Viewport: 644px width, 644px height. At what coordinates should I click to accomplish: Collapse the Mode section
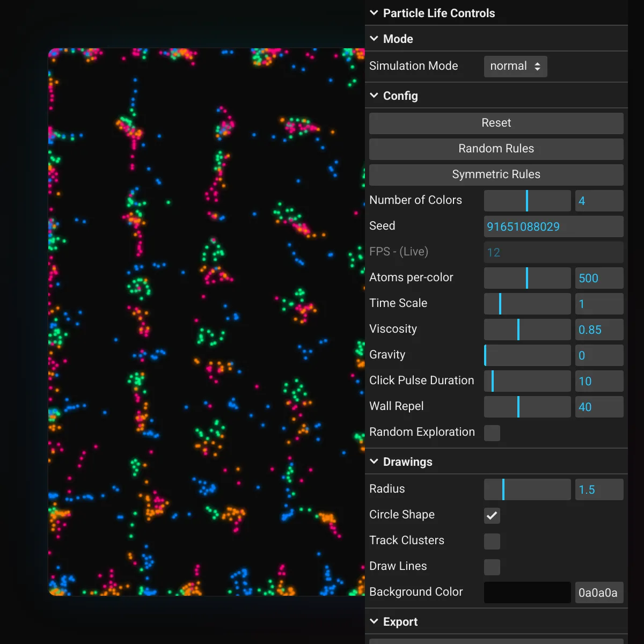(375, 39)
